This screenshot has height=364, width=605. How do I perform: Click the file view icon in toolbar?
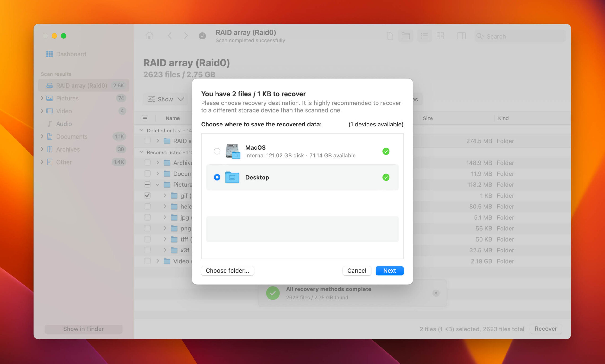pos(390,36)
